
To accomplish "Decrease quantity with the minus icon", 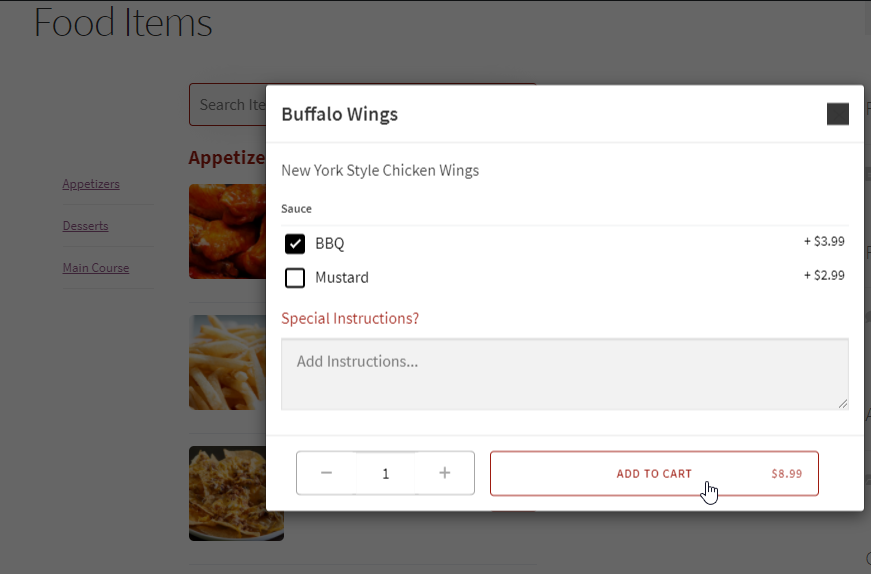I will click(326, 473).
